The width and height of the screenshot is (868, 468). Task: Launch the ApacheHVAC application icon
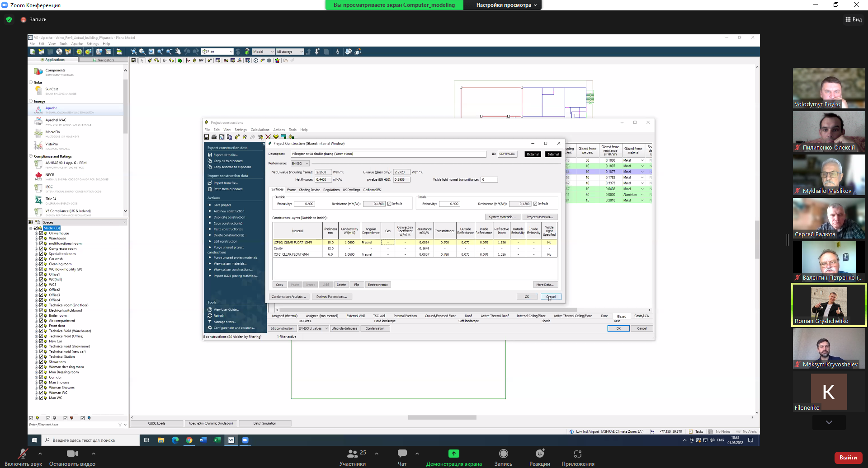point(39,122)
